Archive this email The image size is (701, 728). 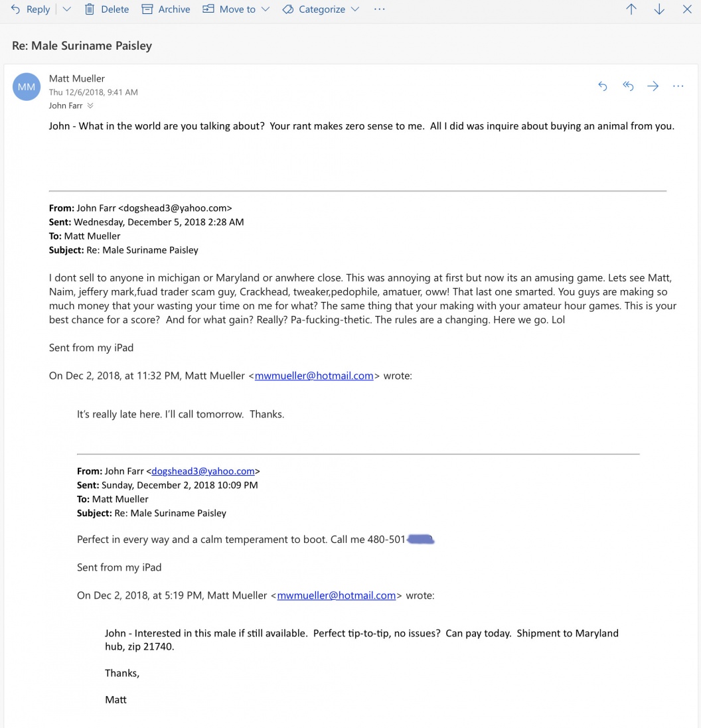tap(166, 9)
